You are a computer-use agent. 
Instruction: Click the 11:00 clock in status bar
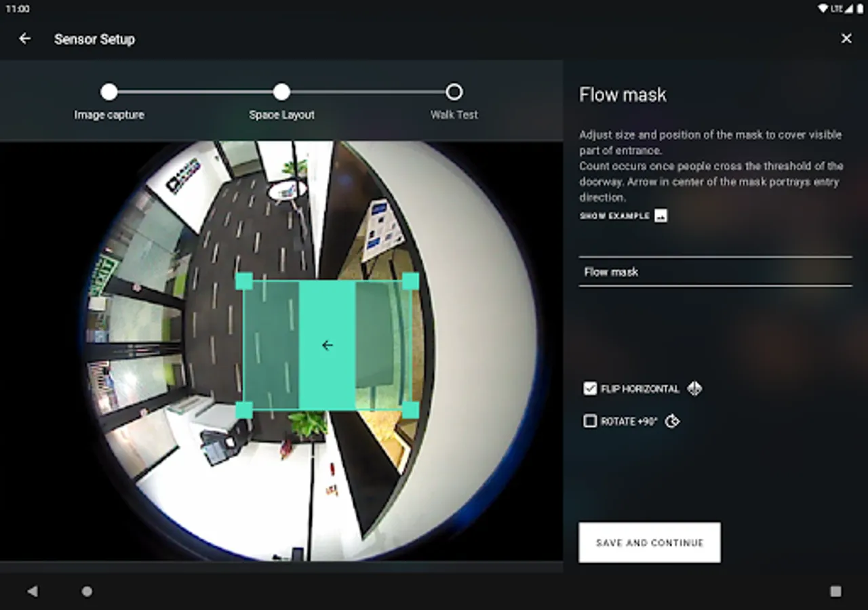tap(18, 9)
